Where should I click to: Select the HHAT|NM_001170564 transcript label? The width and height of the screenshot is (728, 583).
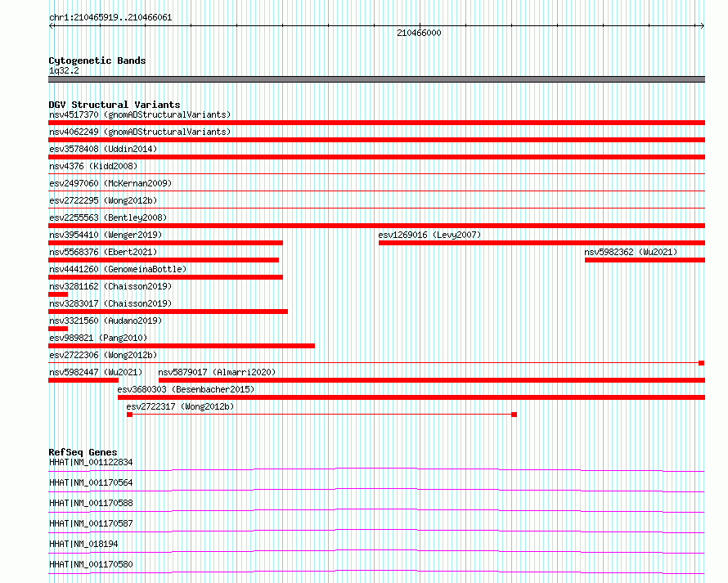pos(91,482)
